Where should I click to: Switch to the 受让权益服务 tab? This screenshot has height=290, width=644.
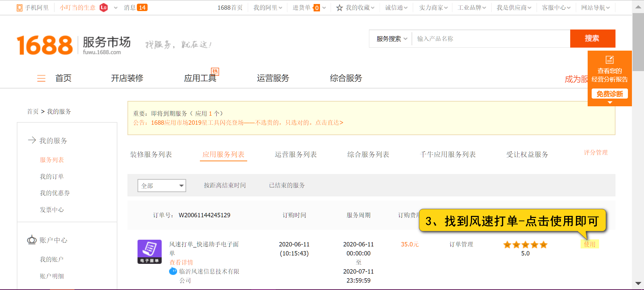[x=527, y=154]
